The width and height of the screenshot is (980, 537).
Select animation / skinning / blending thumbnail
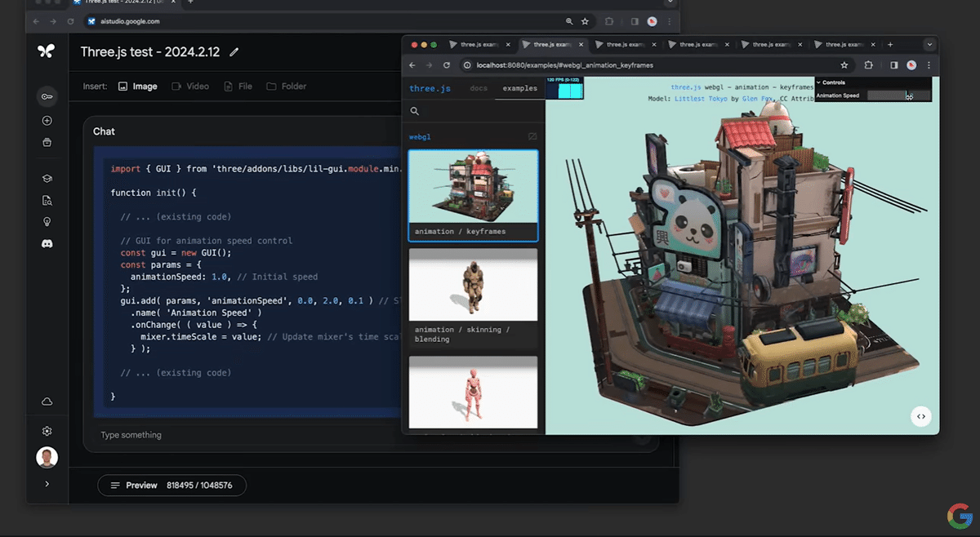pos(474,299)
